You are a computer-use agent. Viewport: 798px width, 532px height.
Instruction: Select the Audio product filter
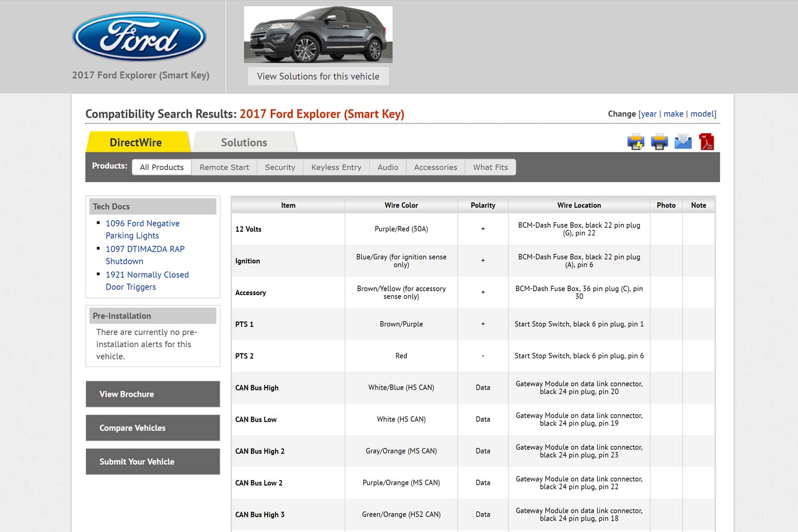point(388,168)
